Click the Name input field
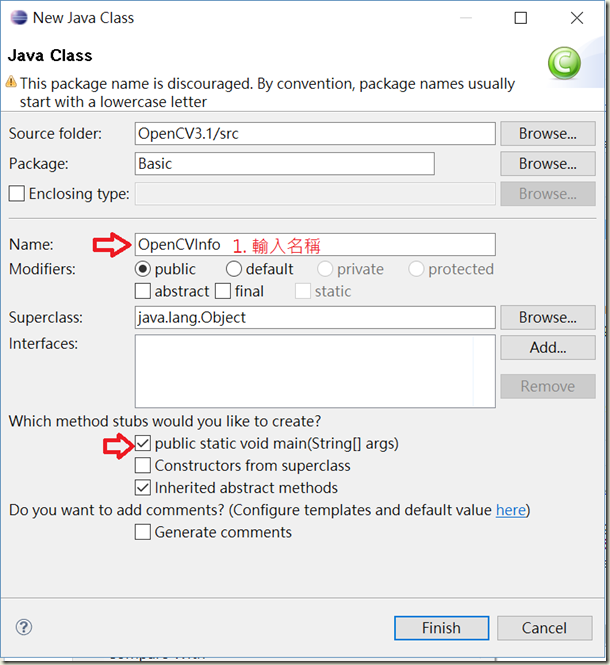The width and height of the screenshot is (610, 665). [x=315, y=244]
